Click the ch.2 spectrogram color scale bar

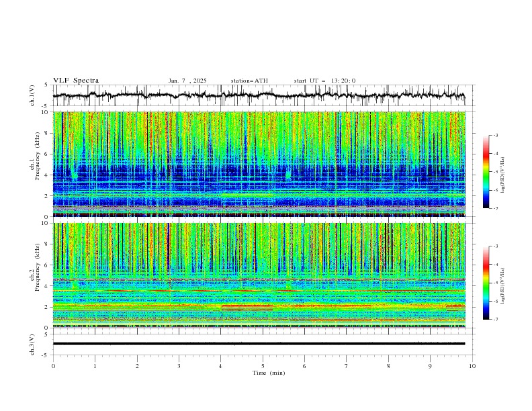click(486, 283)
